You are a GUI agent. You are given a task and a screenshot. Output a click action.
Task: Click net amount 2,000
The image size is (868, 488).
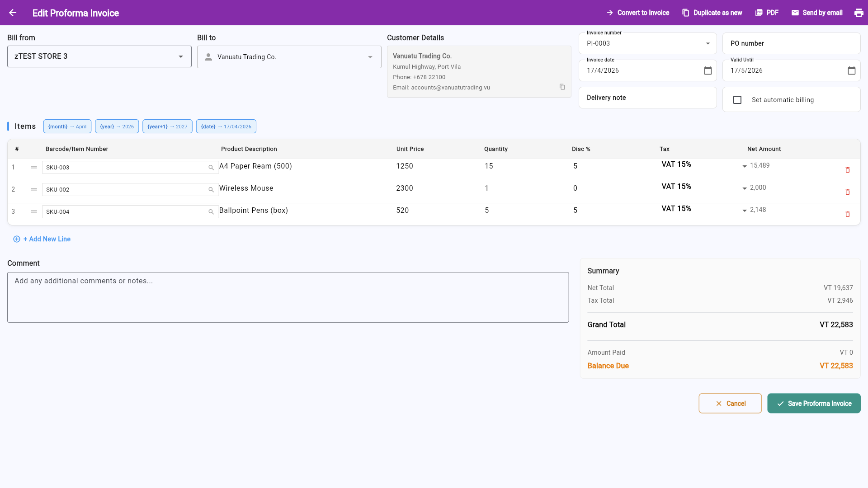coord(758,188)
